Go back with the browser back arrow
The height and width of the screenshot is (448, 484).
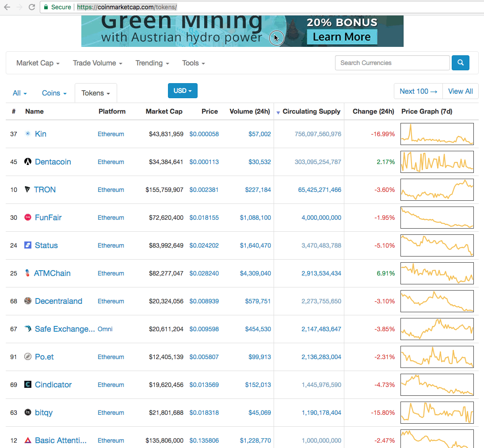7,7
